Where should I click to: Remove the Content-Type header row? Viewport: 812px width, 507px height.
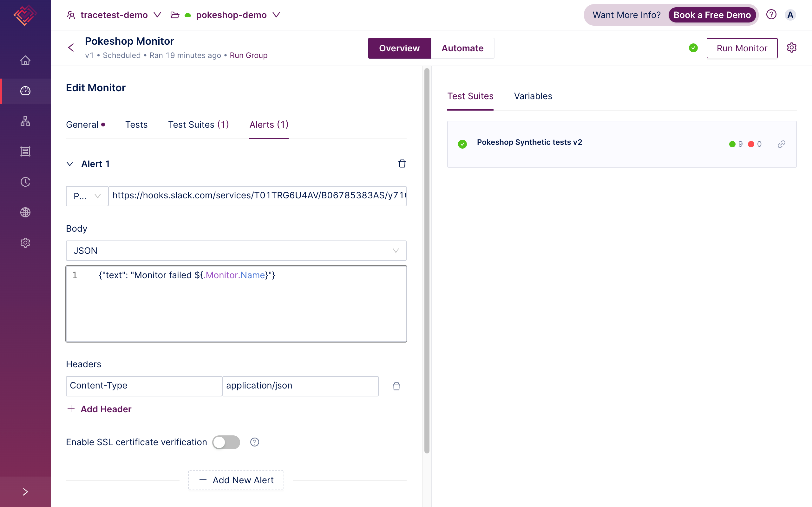(x=396, y=386)
